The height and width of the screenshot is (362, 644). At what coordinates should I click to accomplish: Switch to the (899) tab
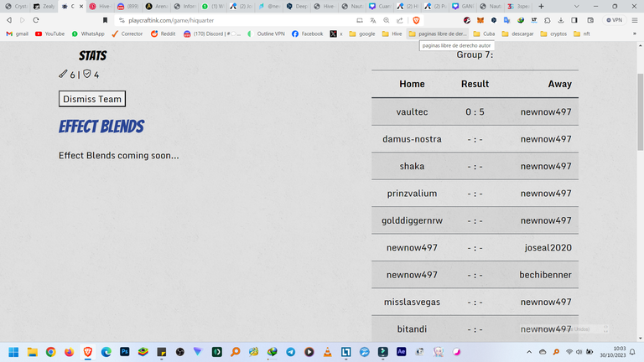pos(127,6)
